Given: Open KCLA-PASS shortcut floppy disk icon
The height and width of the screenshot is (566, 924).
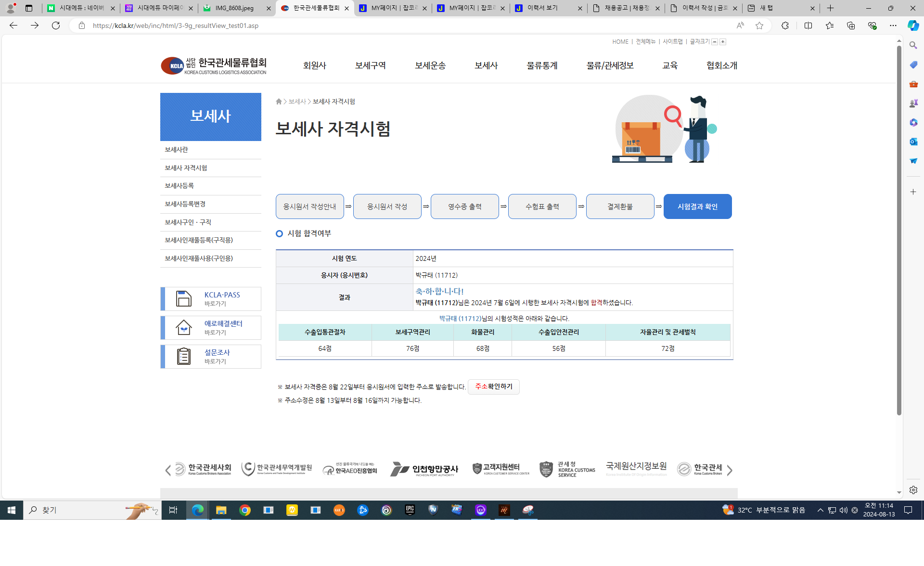Looking at the screenshot, I should pos(183,299).
